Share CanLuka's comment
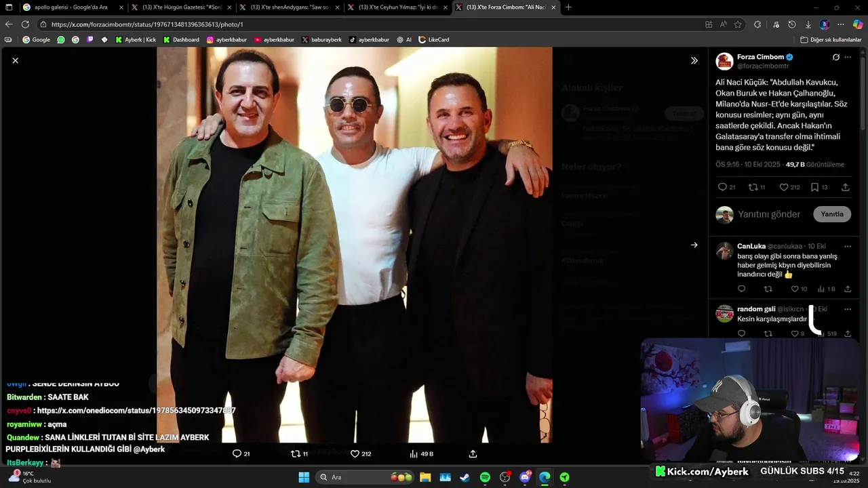 pyautogui.click(x=848, y=289)
